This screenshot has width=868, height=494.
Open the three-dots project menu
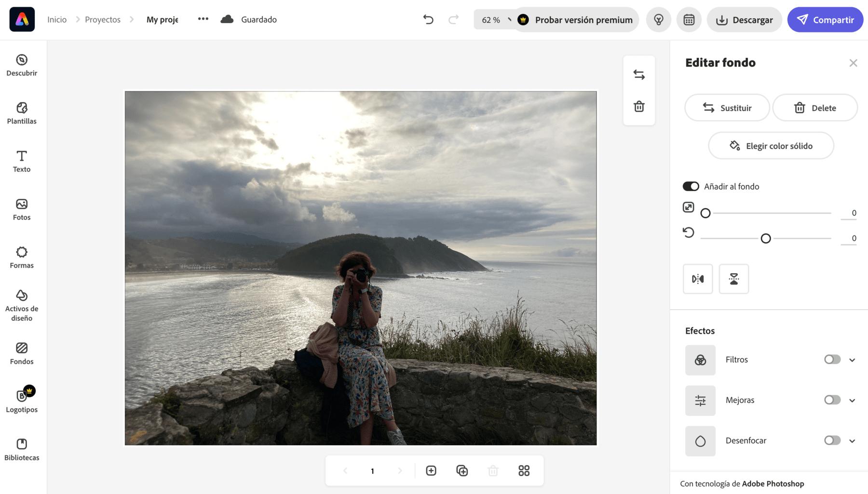[x=203, y=19]
